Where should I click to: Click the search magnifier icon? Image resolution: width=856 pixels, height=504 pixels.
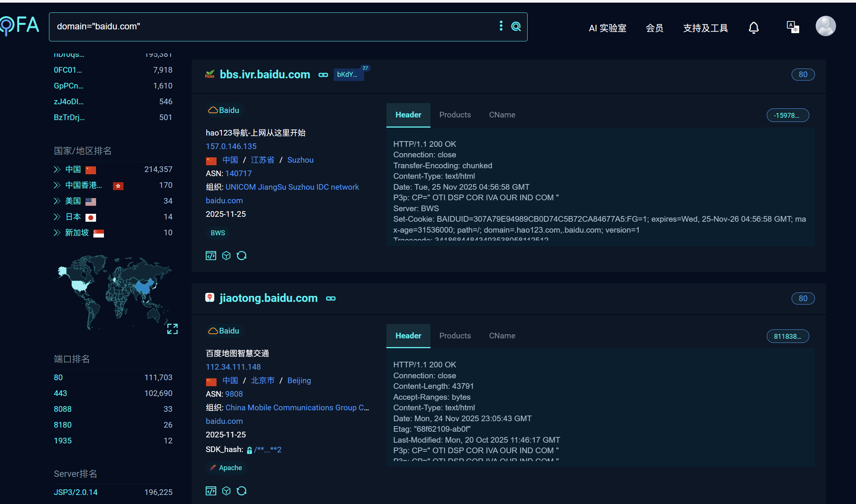516,26
